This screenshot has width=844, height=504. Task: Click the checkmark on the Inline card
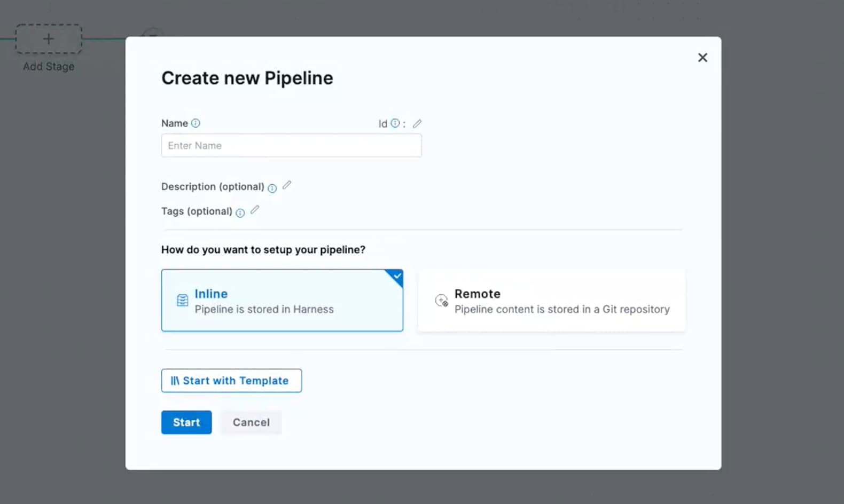tap(397, 276)
